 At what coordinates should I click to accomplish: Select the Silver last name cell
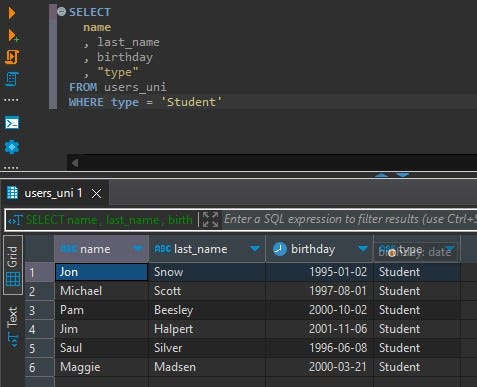[x=207, y=348]
